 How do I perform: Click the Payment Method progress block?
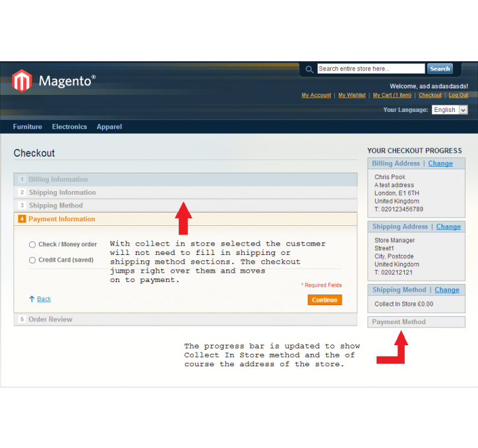(x=416, y=322)
